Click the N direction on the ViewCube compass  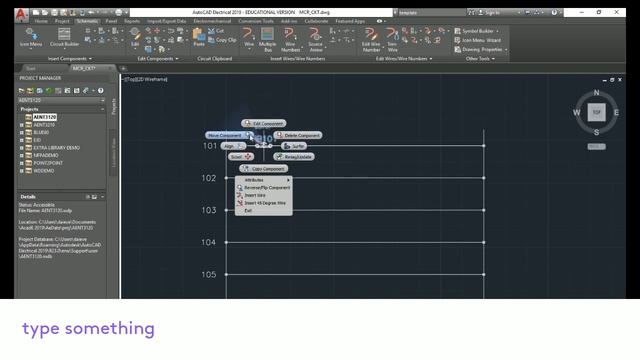coord(596,93)
